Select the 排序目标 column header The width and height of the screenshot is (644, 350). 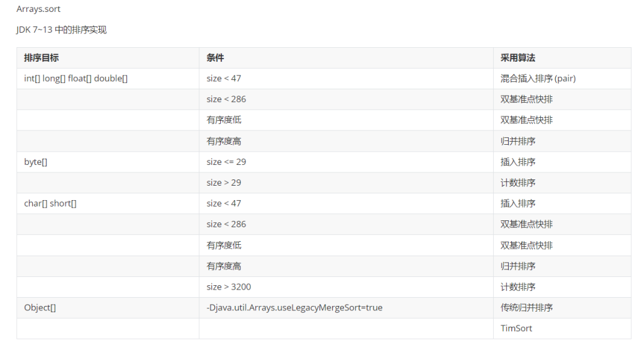coord(42,58)
